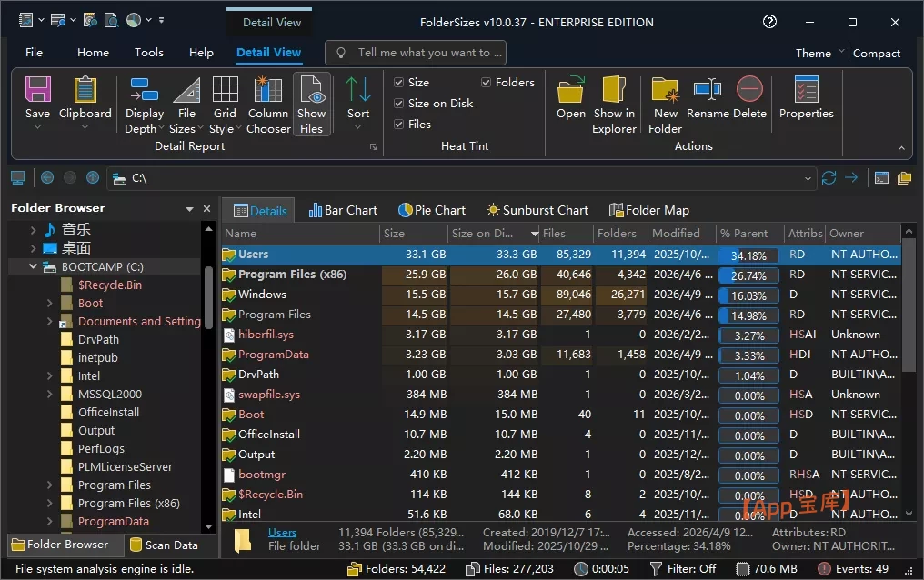Switch to the Pie Chart tab

point(431,210)
